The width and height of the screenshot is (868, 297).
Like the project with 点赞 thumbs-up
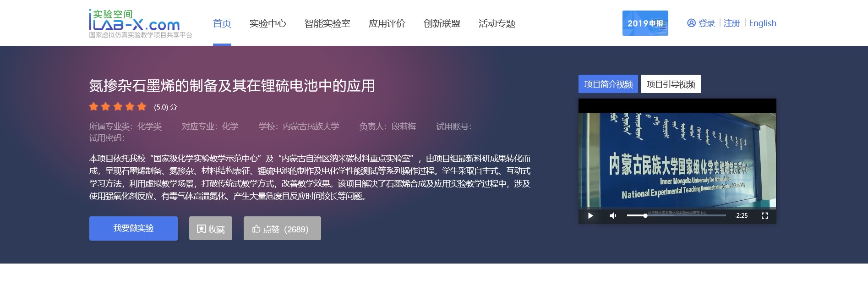coord(282,228)
